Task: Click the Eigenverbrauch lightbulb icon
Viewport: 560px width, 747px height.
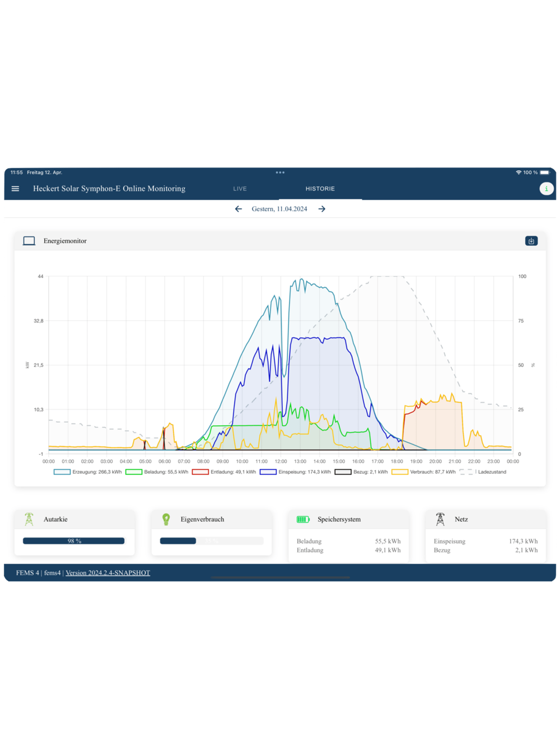Action: [166, 519]
